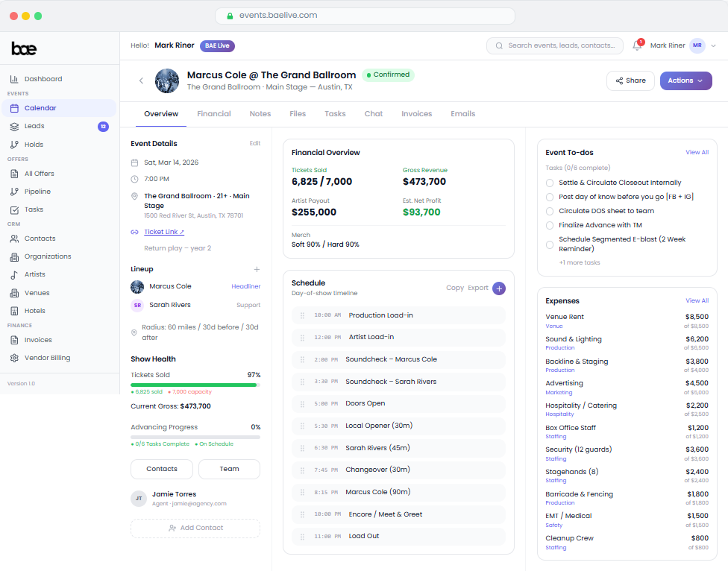Open Artists in the sidebar
The height and width of the screenshot is (571, 728).
point(35,274)
